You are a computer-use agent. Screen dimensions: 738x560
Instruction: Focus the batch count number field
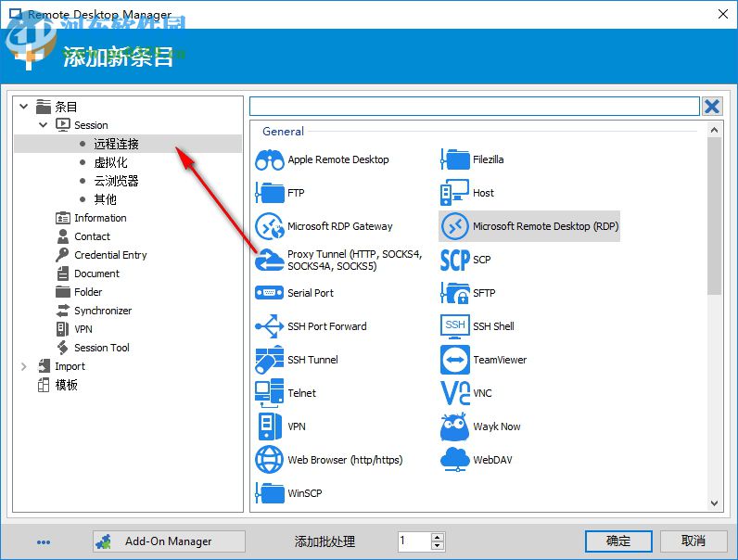[414, 541]
